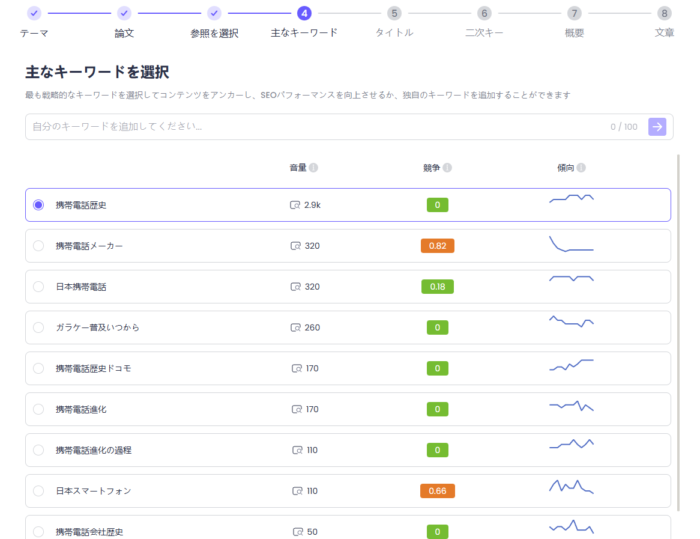
Task: Click the trend sparkline for 携帯電話歴史ドコモ
Action: pos(571,365)
